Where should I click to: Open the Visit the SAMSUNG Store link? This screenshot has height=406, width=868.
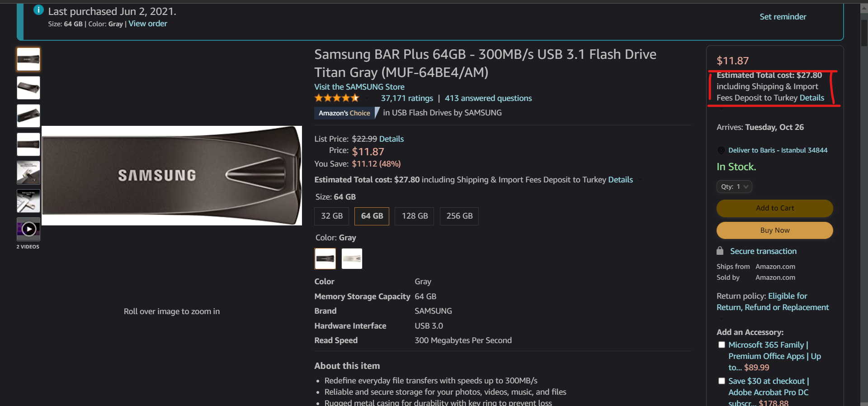(x=359, y=87)
